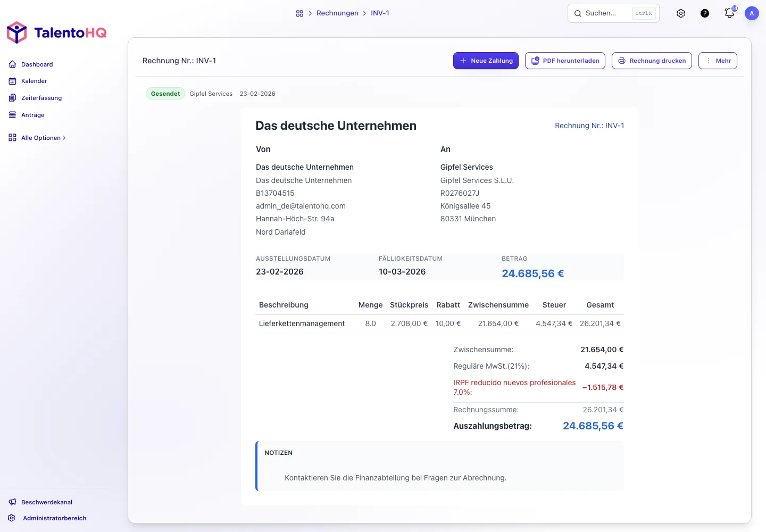Click tax ID B13704515
766x532 pixels.
[275, 193]
